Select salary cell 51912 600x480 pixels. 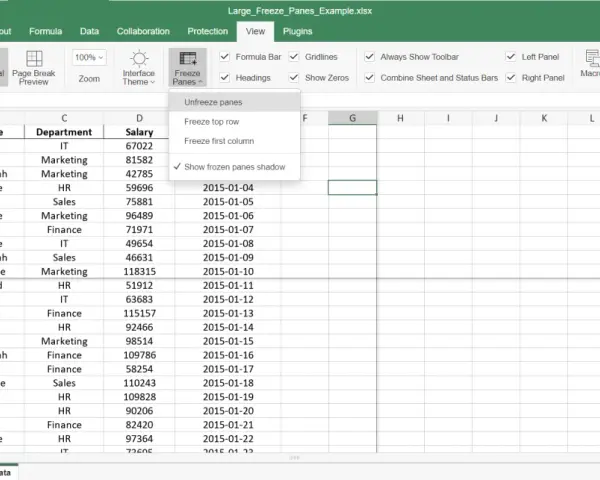point(139,285)
